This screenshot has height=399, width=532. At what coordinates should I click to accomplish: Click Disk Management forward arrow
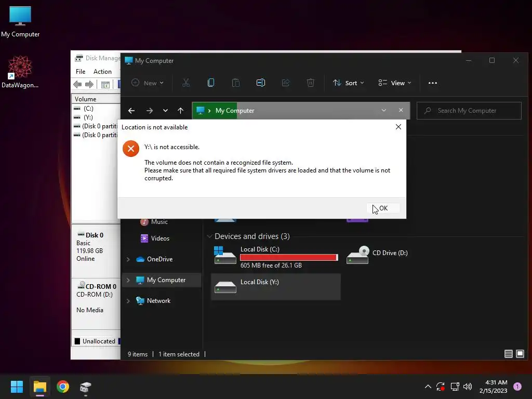pyautogui.click(x=89, y=85)
